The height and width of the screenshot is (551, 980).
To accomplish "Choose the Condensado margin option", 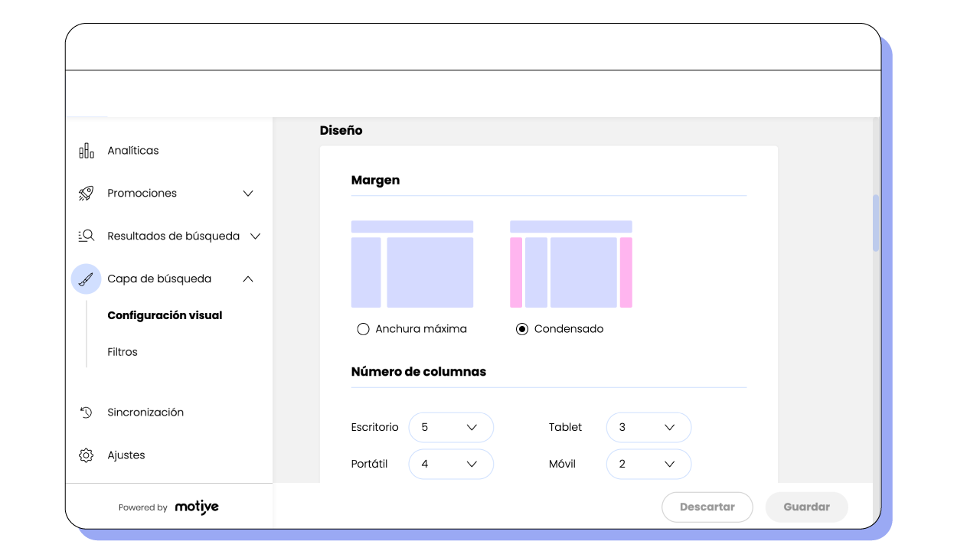I will (x=522, y=328).
